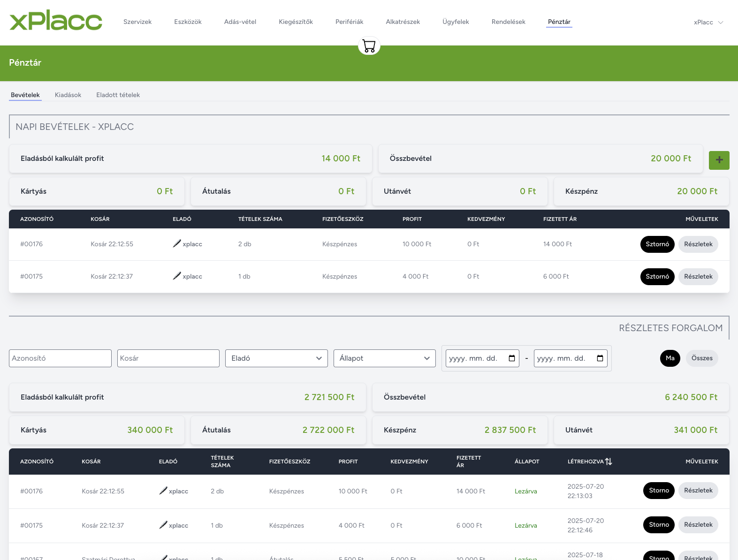Focus the Kosár filter field

pos(168,358)
